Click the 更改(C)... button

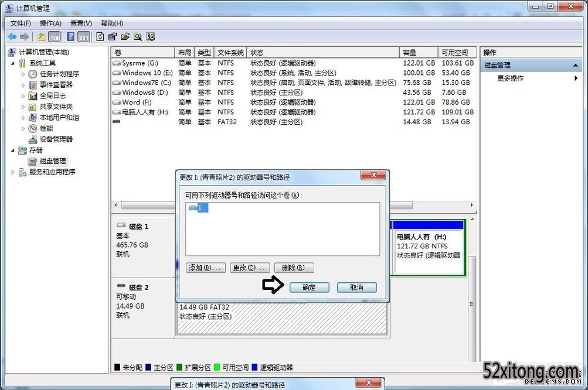pyautogui.click(x=250, y=268)
